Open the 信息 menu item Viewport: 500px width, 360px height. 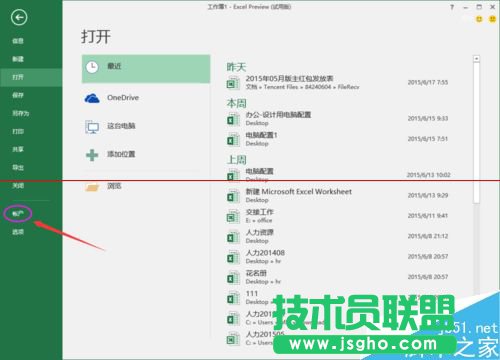click(18, 41)
